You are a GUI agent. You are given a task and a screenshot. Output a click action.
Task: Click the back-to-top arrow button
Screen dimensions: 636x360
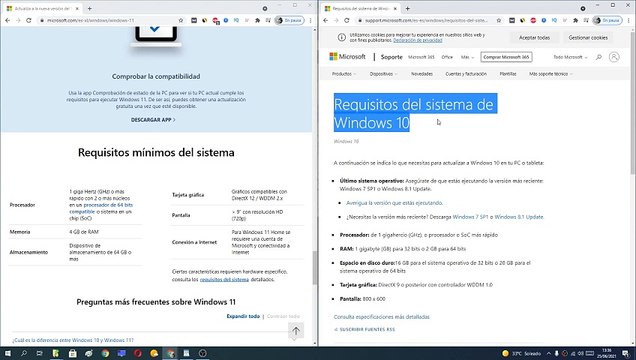(x=296, y=331)
